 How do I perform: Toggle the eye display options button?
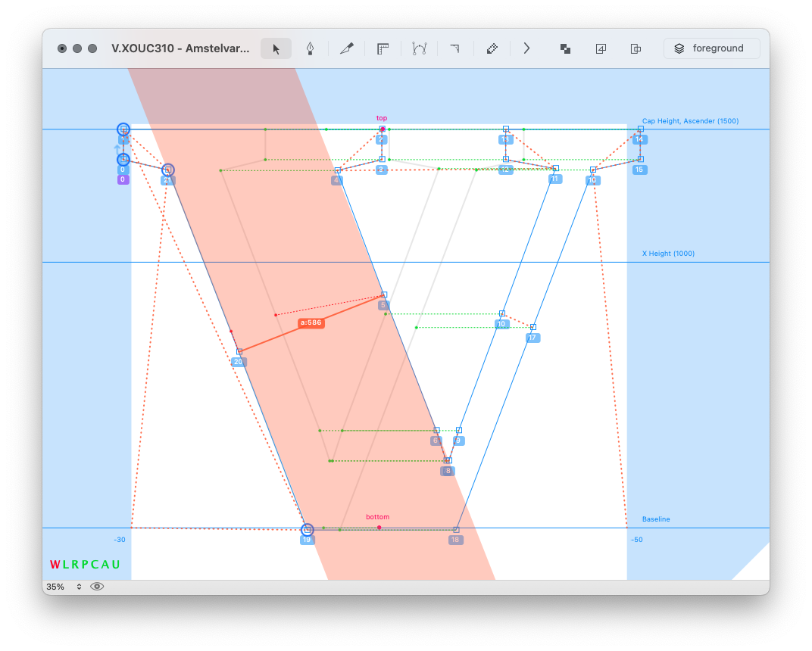[x=97, y=587]
